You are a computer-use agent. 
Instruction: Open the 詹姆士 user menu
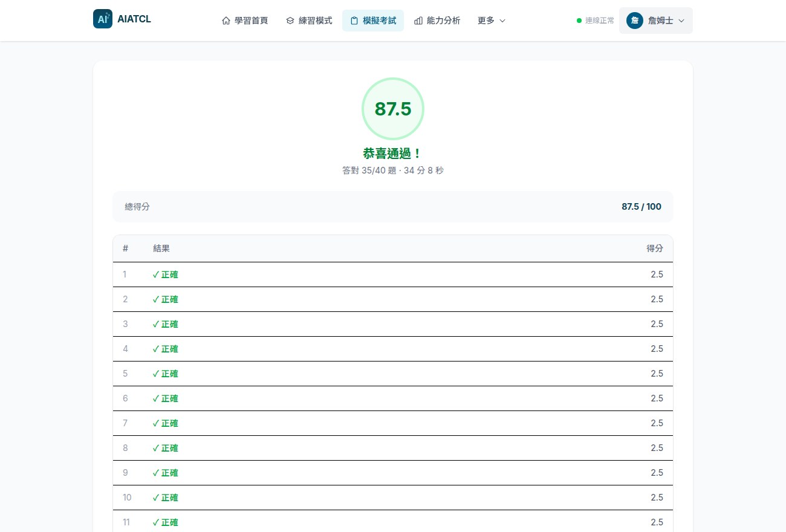coord(656,21)
